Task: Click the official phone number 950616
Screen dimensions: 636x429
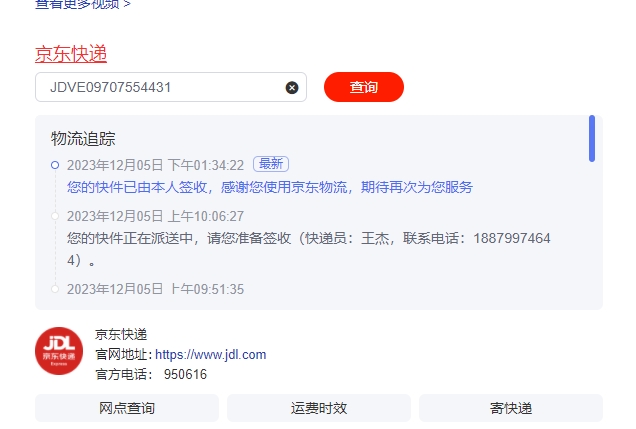Action: (x=185, y=374)
